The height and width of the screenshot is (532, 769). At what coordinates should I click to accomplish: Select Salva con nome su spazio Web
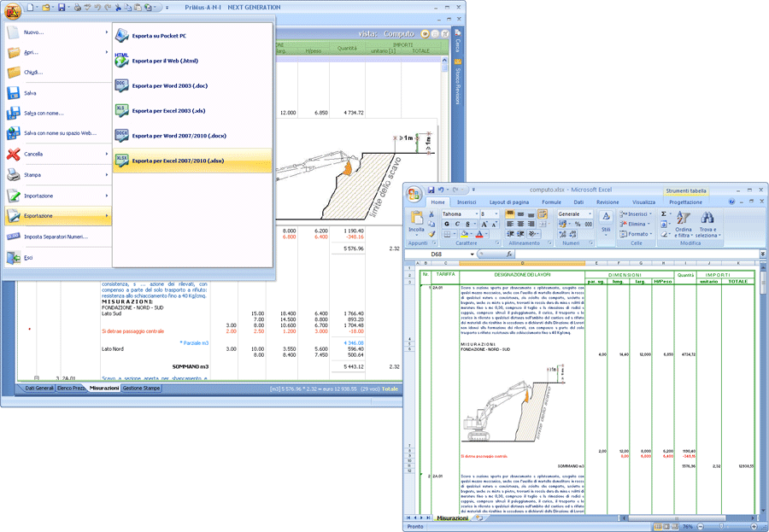coord(58,133)
